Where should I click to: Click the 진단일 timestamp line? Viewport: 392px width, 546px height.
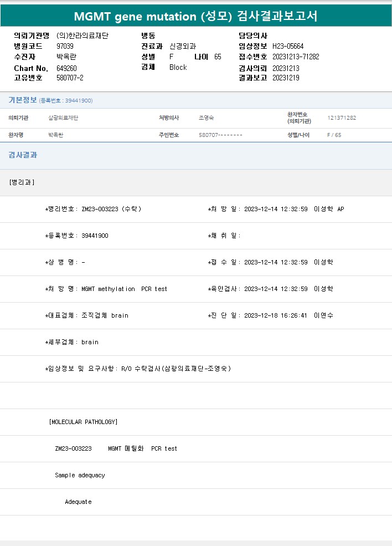[270, 315]
